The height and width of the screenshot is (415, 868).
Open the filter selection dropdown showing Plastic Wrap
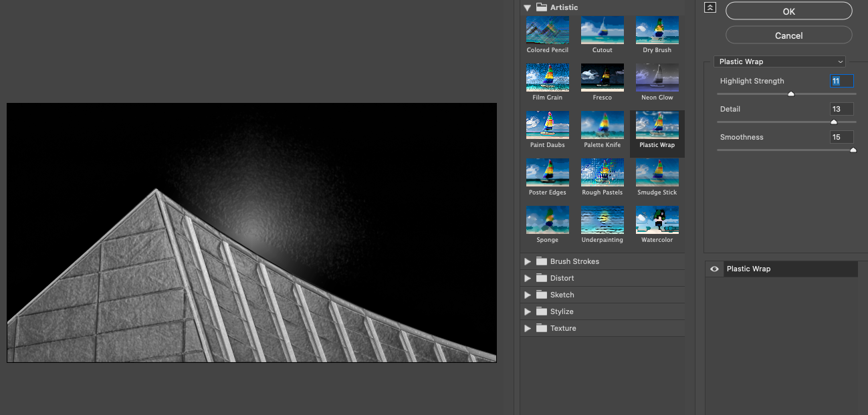tap(779, 61)
